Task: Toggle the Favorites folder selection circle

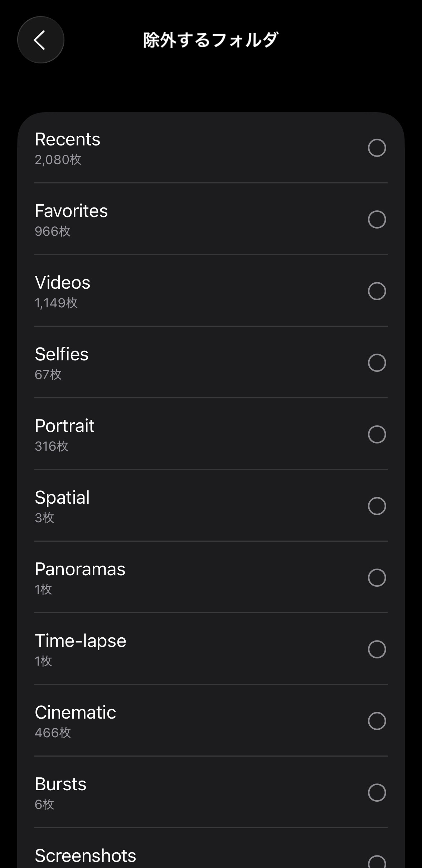Action: coord(377,219)
